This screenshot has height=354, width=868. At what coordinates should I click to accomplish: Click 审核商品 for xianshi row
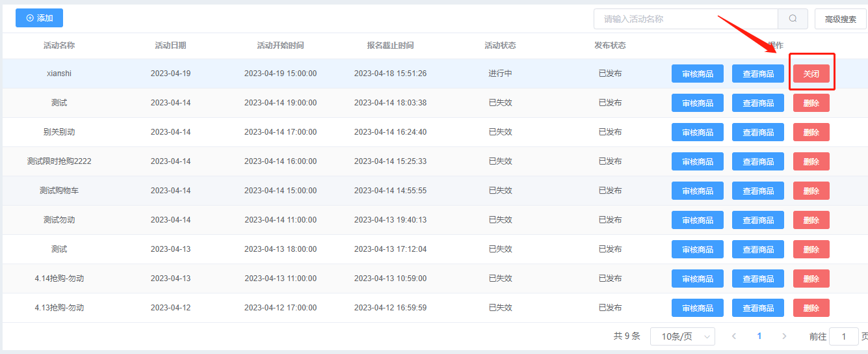698,74
